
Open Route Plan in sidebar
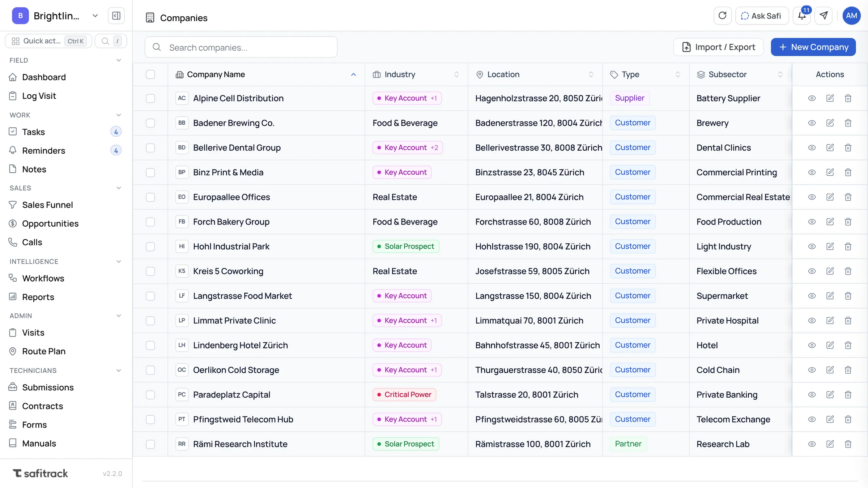point(44,351)
